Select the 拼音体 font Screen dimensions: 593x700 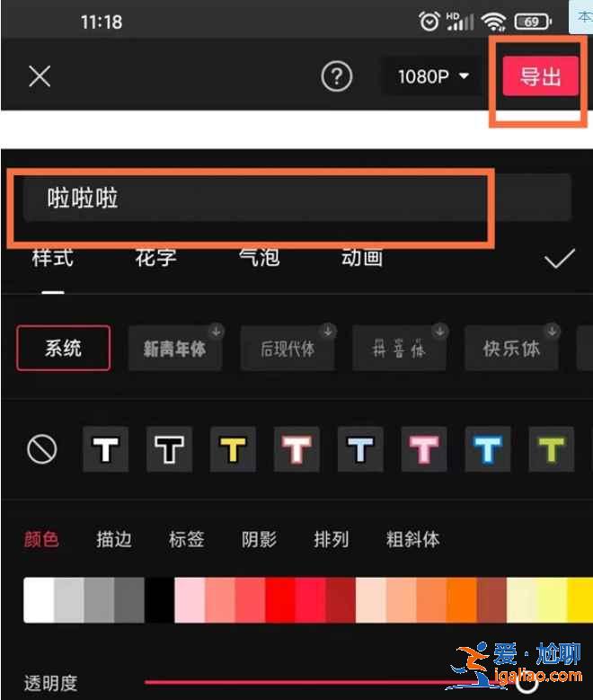(x=399, y=349)
